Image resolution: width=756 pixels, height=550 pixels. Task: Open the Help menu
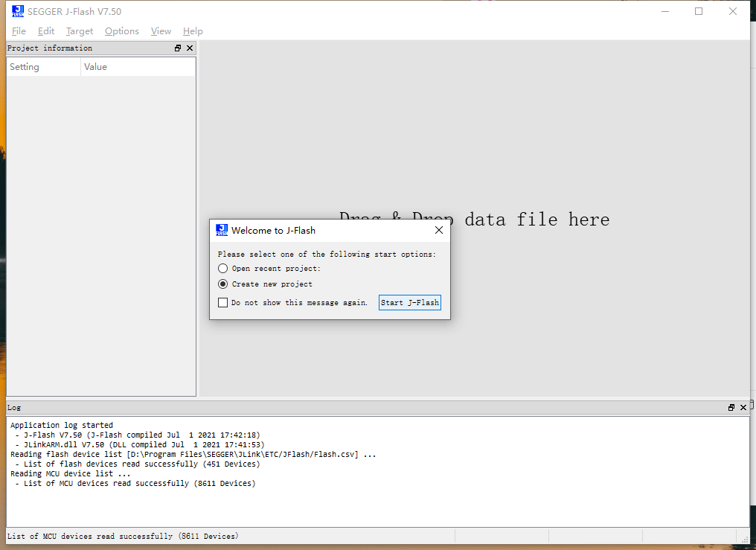tap(193, 31)
